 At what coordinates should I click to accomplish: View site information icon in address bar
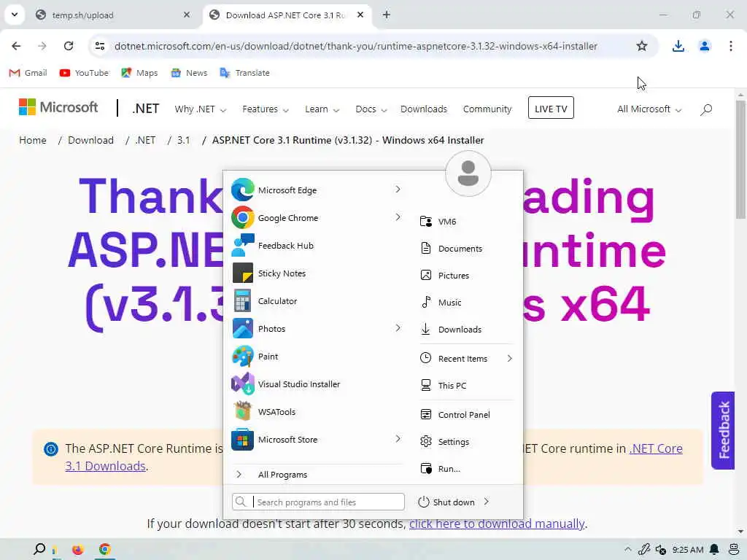(x=99, y=46)
